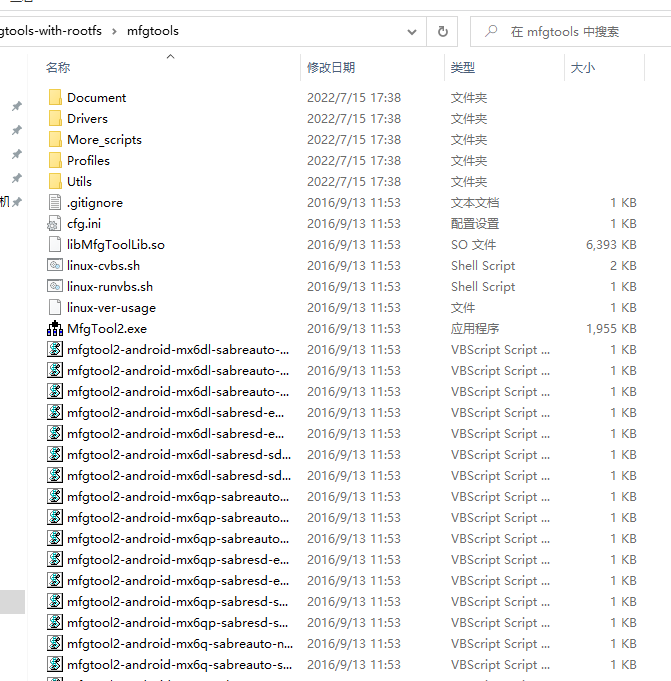
Task: Click the refresh button beside address bar
Action: click(442, 31)
